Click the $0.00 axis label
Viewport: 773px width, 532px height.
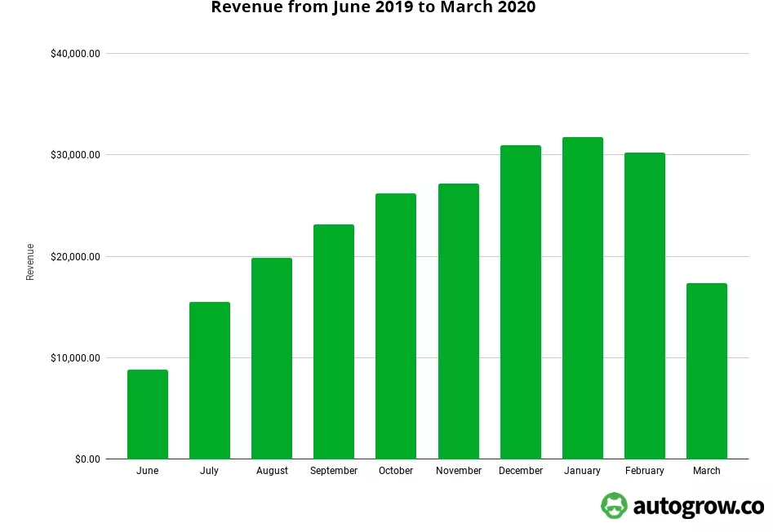coord(87,459)
